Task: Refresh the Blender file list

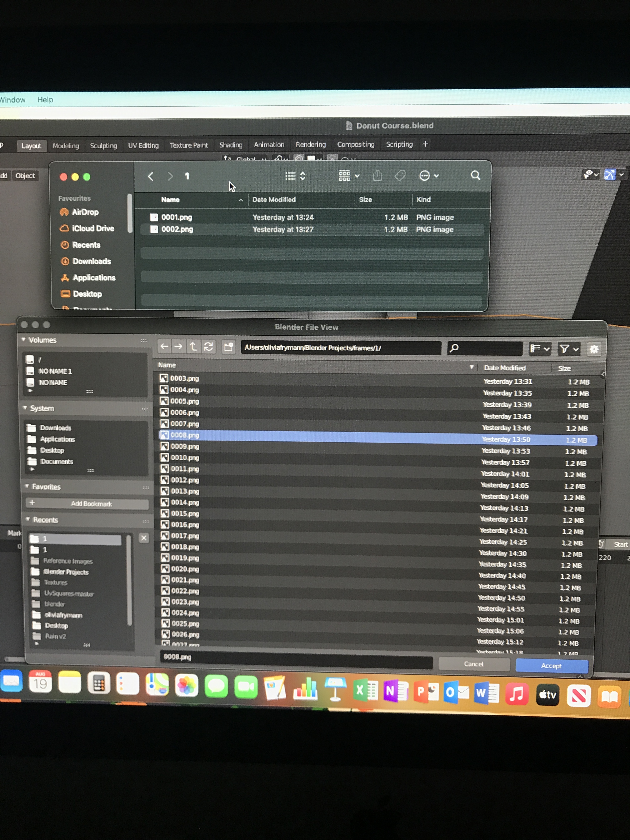Action: click(208, 346)
